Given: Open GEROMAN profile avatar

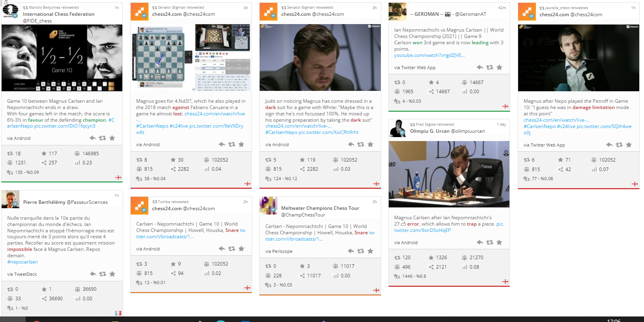Looking at the screenshot, I should pos(397,11).
